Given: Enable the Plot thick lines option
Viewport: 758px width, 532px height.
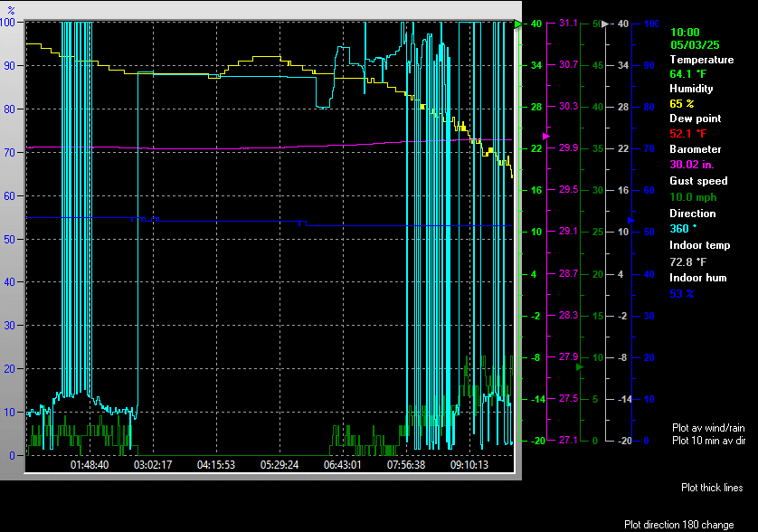Looking at the screenshot, I should pos(712,488).
